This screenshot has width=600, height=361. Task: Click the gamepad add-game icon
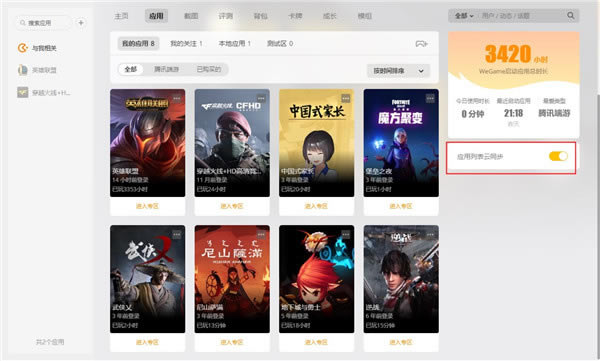[421, 44]
